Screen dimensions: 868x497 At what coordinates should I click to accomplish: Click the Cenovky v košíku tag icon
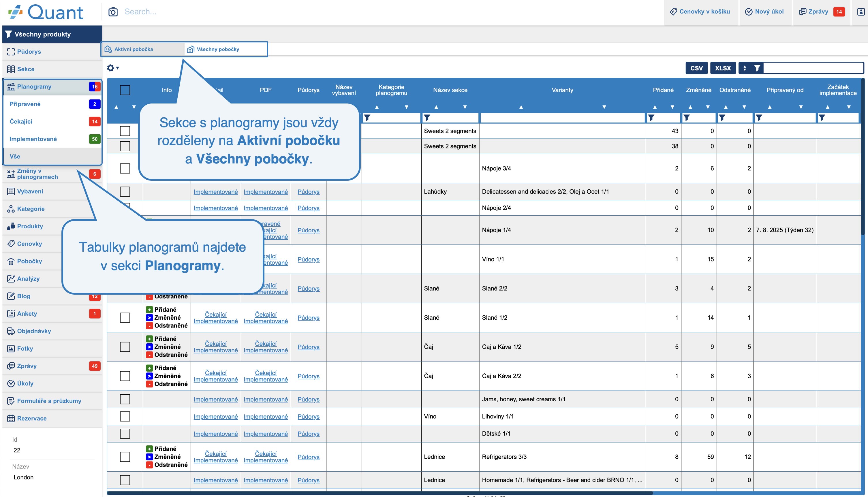(x=673, y=12)
